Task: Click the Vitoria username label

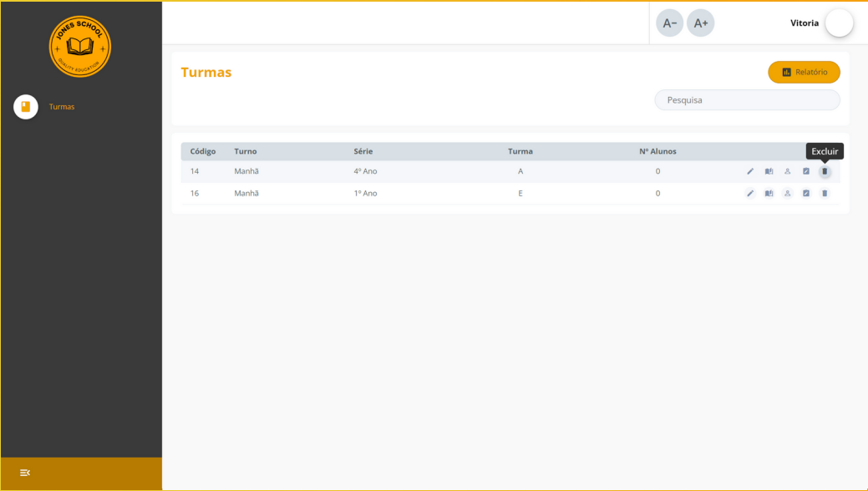Action: pos(805,23)
